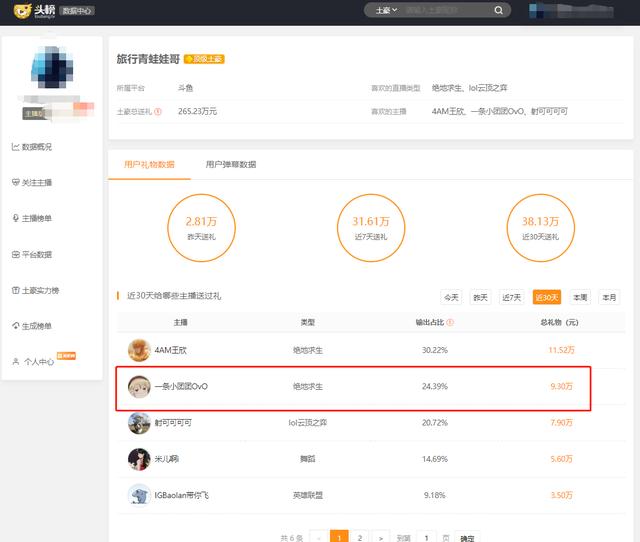Click info icon beside 输出占比 header
Image resolution: width=640 pixels, height=542 pixels.
(450, 322)
